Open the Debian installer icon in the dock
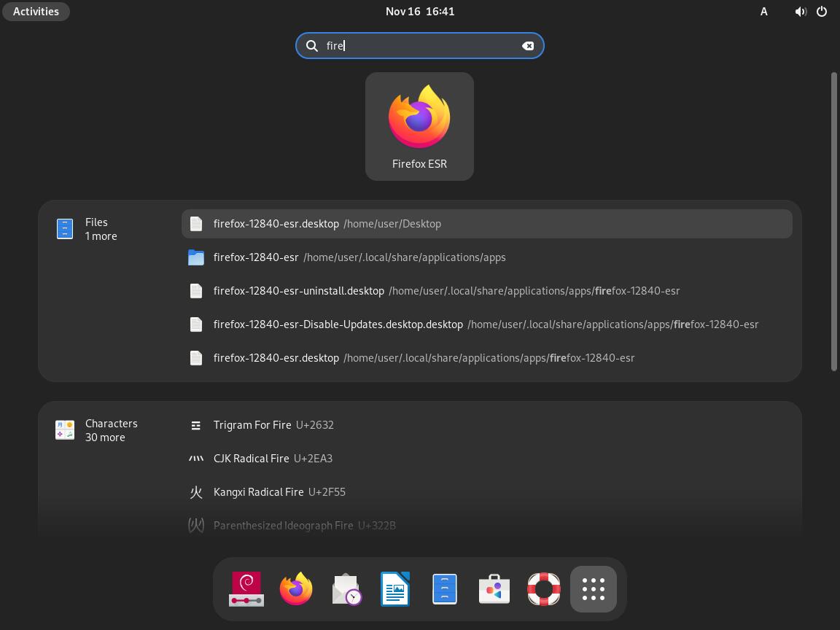Image resolution: width=840 pixels, height=630 pixels. [246, 589]
